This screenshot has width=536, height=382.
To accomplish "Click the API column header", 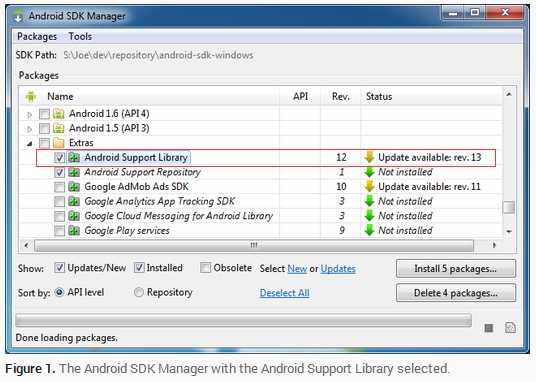I will [300, 97].
